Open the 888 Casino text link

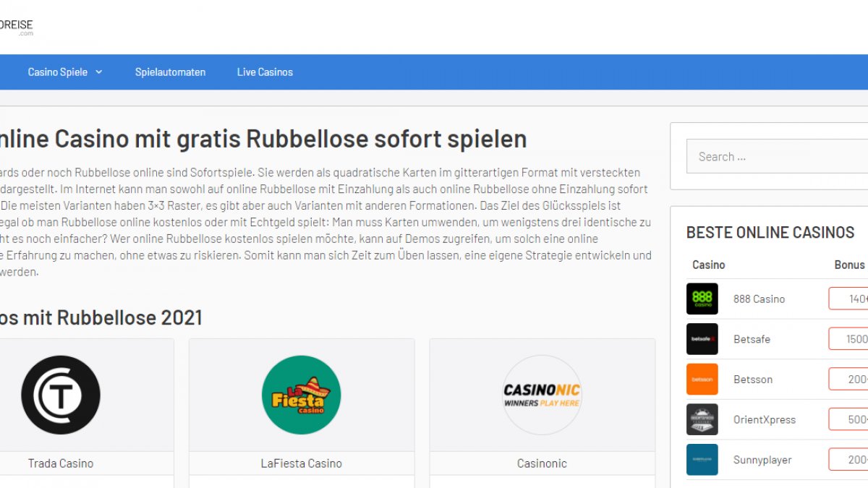(759, 299)
